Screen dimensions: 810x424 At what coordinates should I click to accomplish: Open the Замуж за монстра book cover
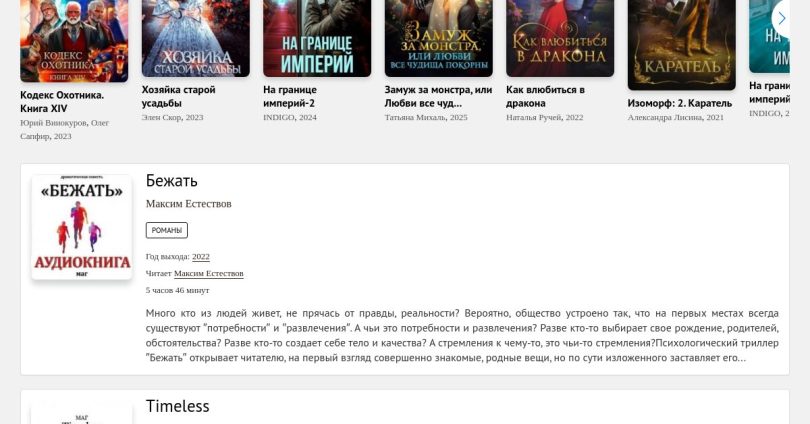(x=439, y=38)
